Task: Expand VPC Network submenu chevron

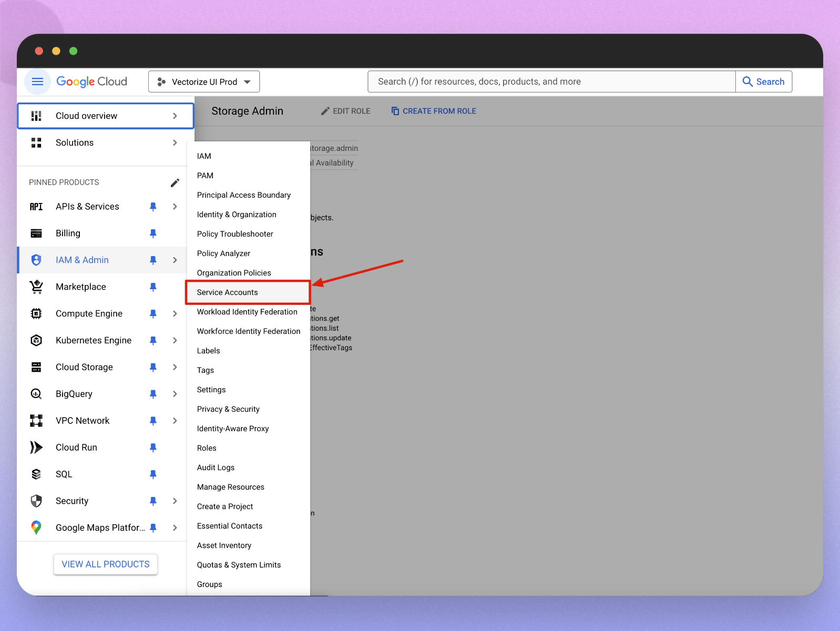Action: [x=175, y=421]
